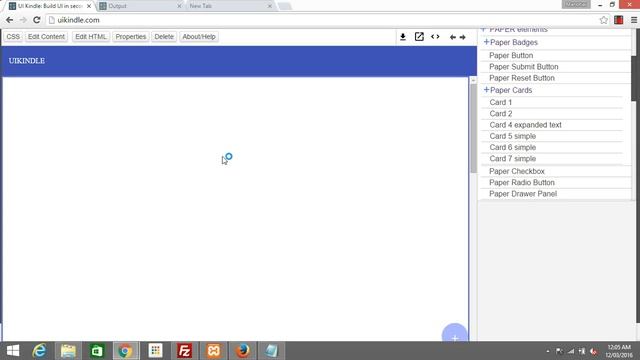Click the Delete button

tap(164, 37)
